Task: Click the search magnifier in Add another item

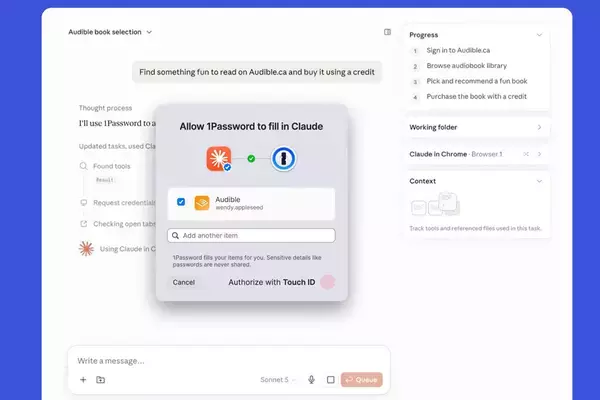Action: (x=175, y=235)
